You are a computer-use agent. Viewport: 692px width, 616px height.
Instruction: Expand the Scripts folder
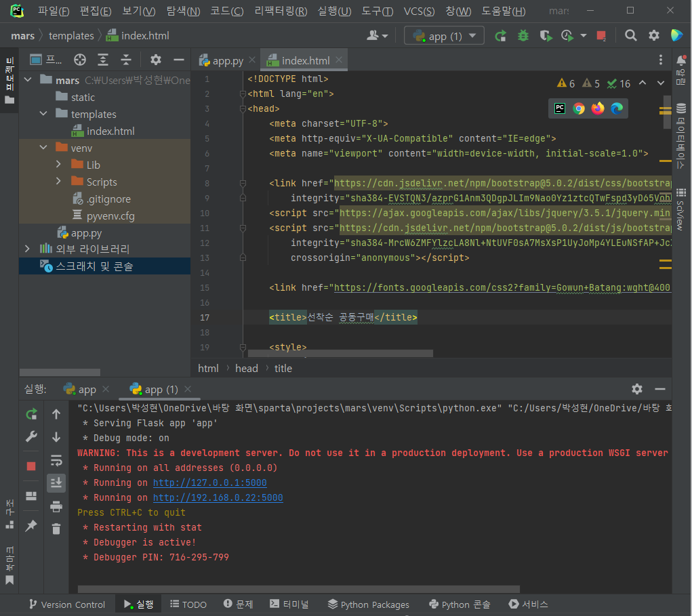(x=58, y=182)
